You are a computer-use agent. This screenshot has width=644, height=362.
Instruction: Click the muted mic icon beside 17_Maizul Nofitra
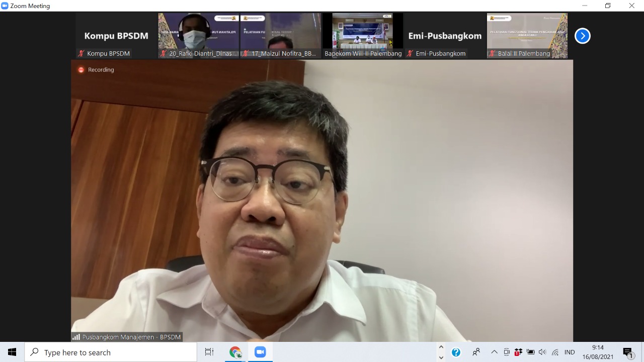(x=246, y=53)
